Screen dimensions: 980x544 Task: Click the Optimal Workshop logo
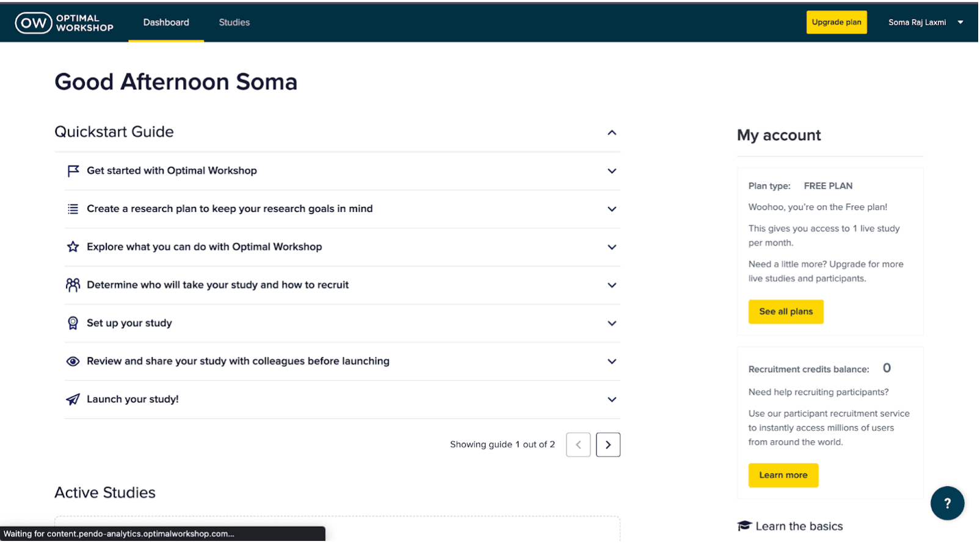tap(64, 23)
